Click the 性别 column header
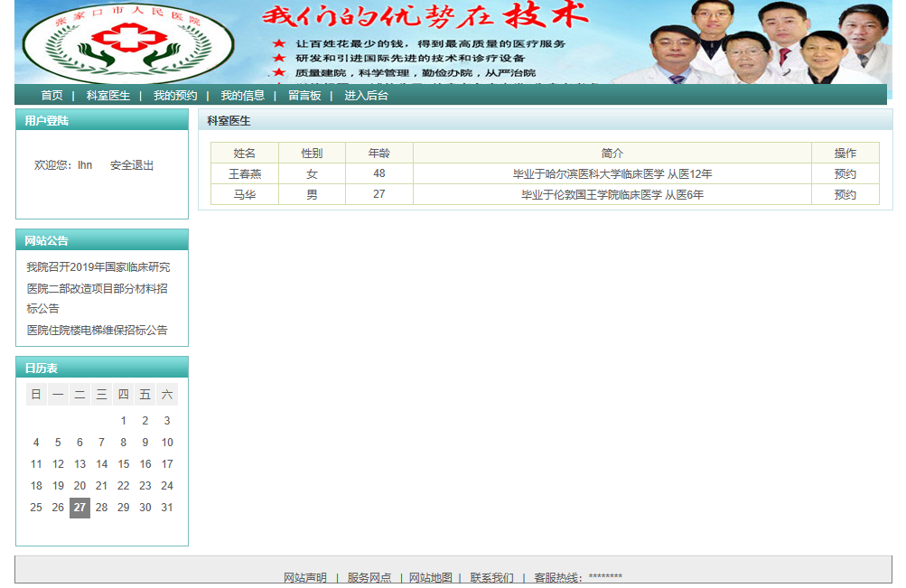The height and width of the screenshot is (588, 906). pos(312,153)
